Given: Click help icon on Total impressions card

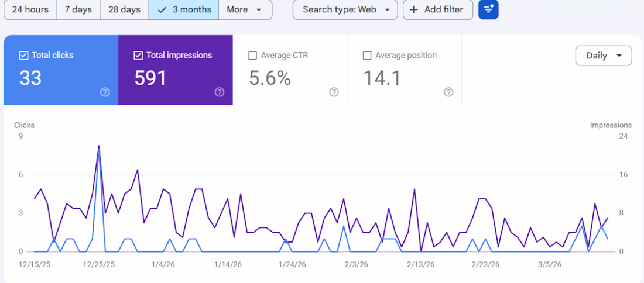Looking at the screenshot, I should pyautogui.click(x=220, y=92).
